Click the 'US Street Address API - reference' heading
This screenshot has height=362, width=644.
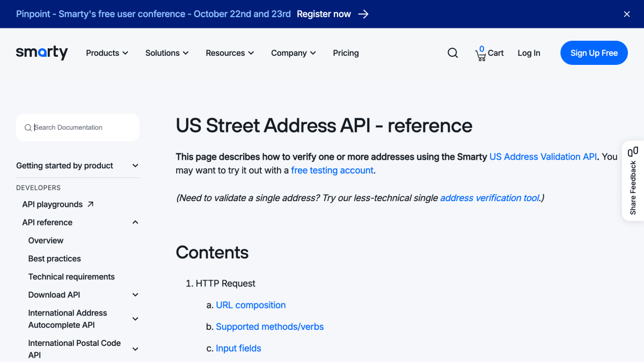coord(324,125)
